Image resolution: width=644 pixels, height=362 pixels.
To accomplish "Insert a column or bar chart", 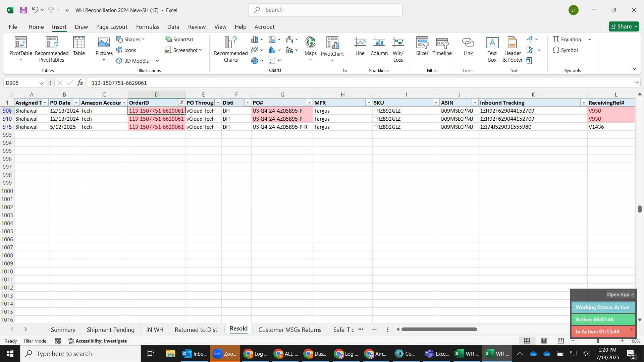I will tap(257, 39).
